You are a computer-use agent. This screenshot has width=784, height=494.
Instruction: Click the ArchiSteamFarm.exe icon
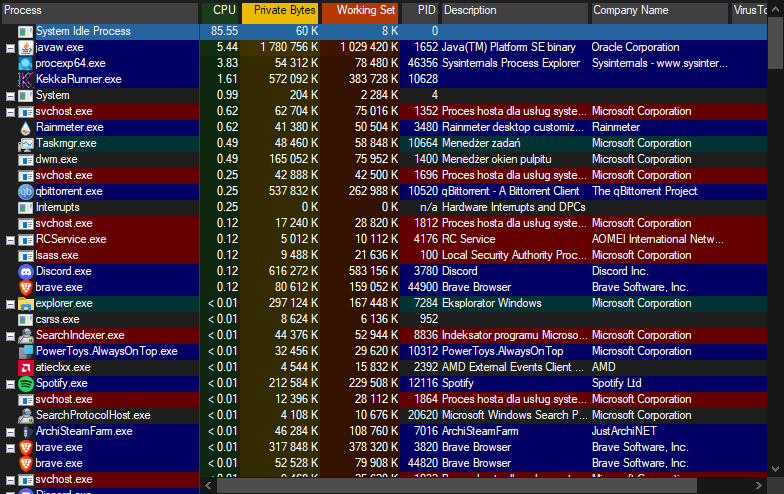pos(26,432)
